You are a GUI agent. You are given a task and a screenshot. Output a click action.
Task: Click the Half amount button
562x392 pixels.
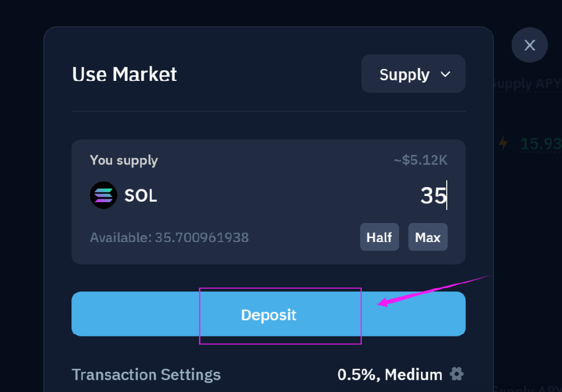(x=379, y=237)
